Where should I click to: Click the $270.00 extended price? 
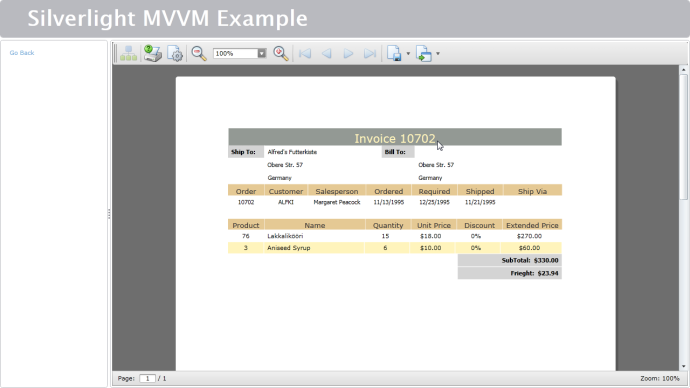tap(529, 236)
